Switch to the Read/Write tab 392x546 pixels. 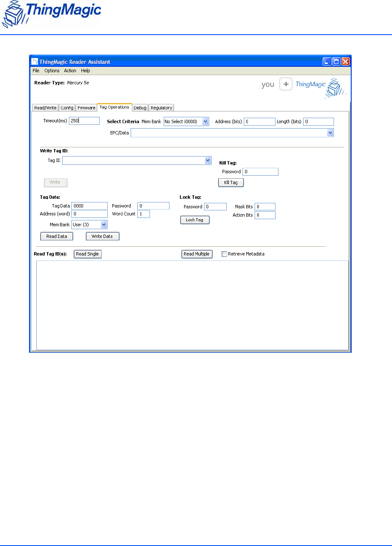coord(46,108)
